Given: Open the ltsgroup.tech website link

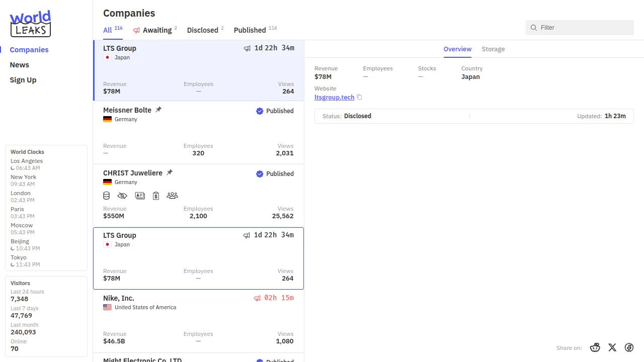Looking at the screenshot, I should point(334,98).
